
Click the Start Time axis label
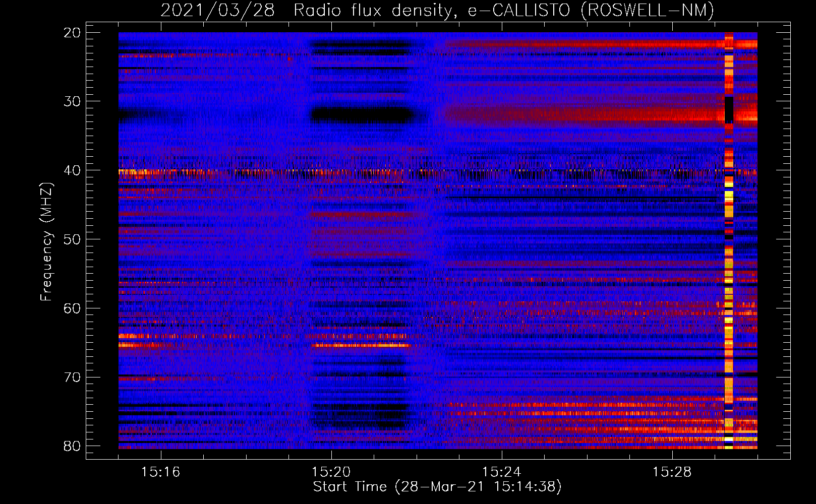point(437,487)
